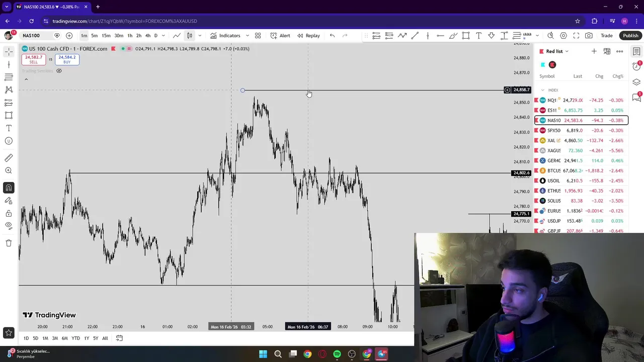The width and height of the screenshot is (644, 362).
Task: Open the Trade button
Action: (607, 36)
